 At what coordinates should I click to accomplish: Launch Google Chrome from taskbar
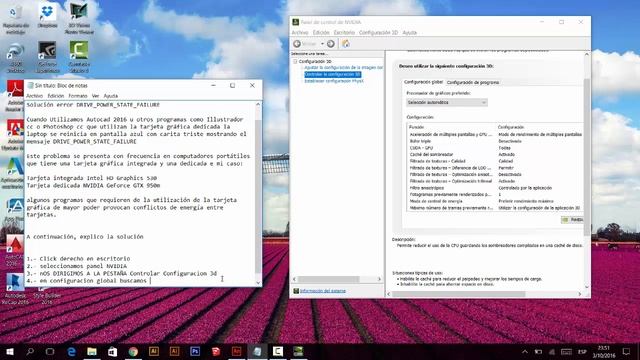133,351
